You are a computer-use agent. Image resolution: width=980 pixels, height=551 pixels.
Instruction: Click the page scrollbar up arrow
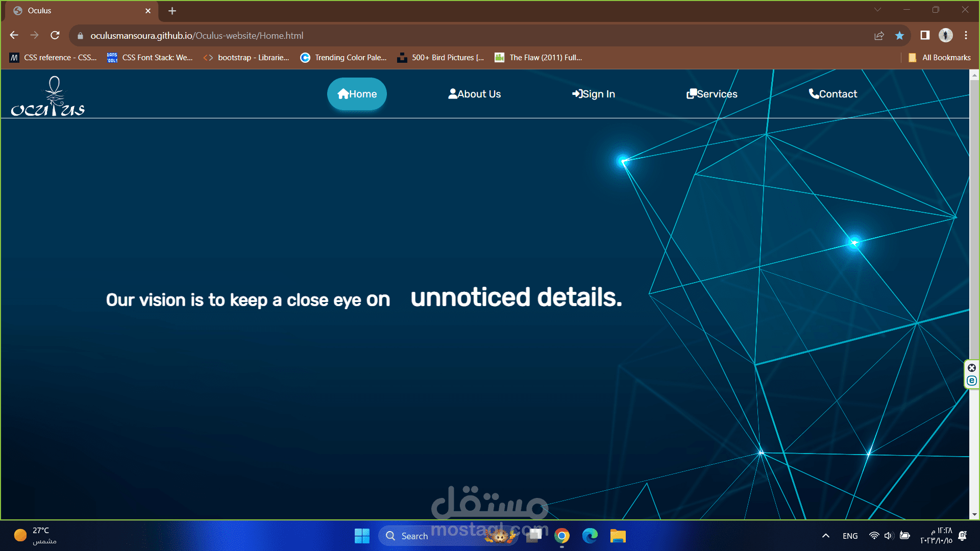(x=974, y=75)
